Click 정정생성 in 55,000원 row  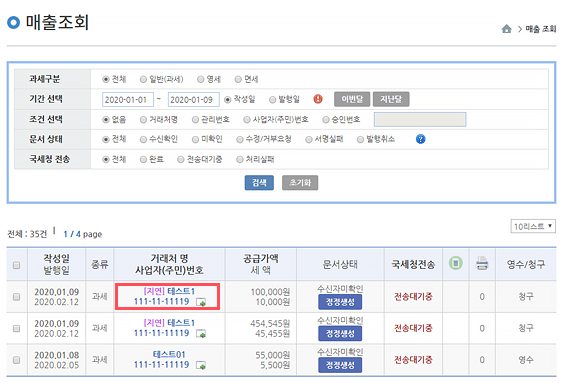pos(340,365)
